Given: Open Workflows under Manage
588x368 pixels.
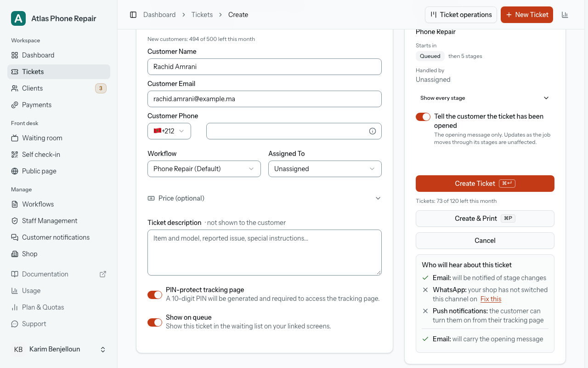Looking at the screenshot, I should (59, 204).
